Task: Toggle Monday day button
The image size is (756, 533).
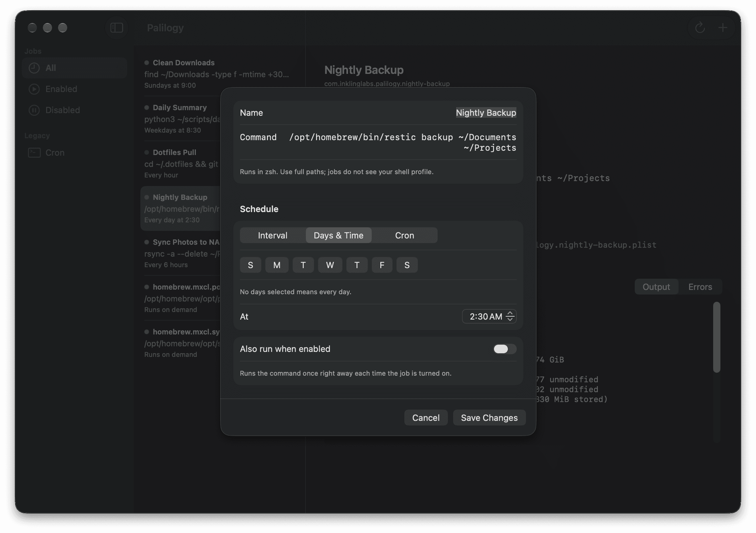Action: [x=277, y=265]
